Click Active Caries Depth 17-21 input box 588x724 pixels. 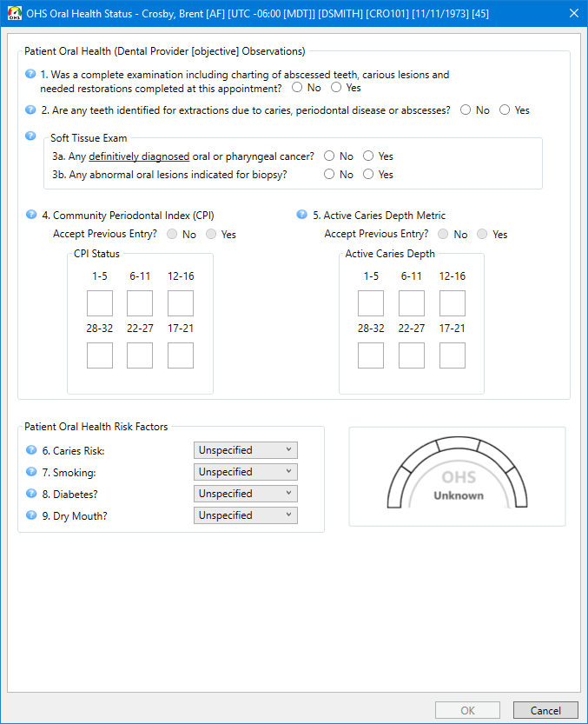click(452, 355)
